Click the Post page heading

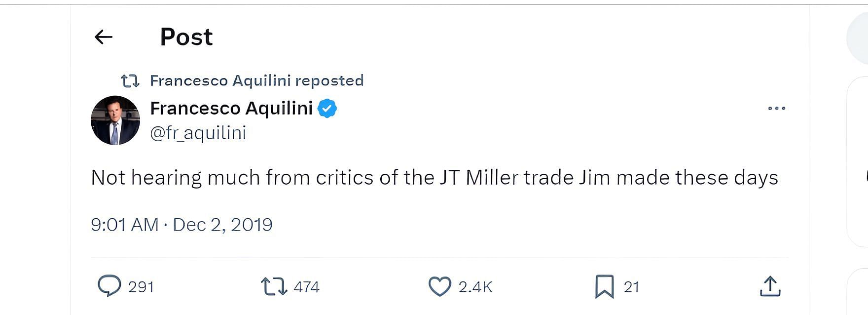coord(186,37)
